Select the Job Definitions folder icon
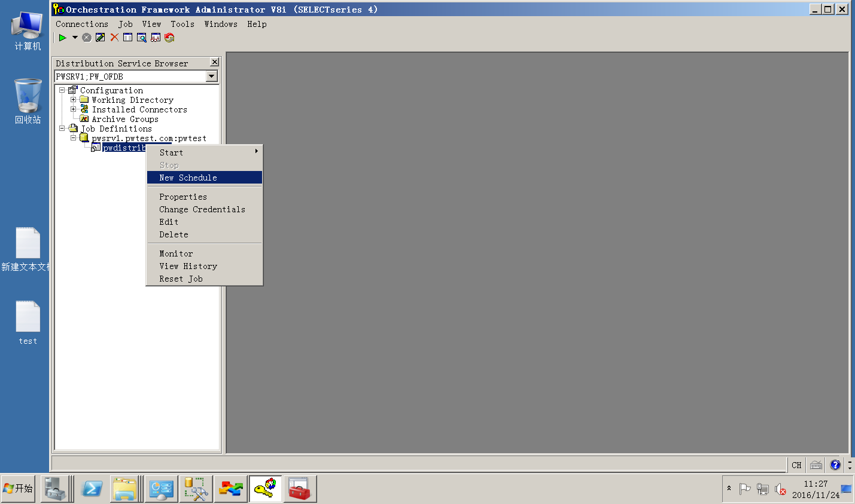 click(73, 129)
